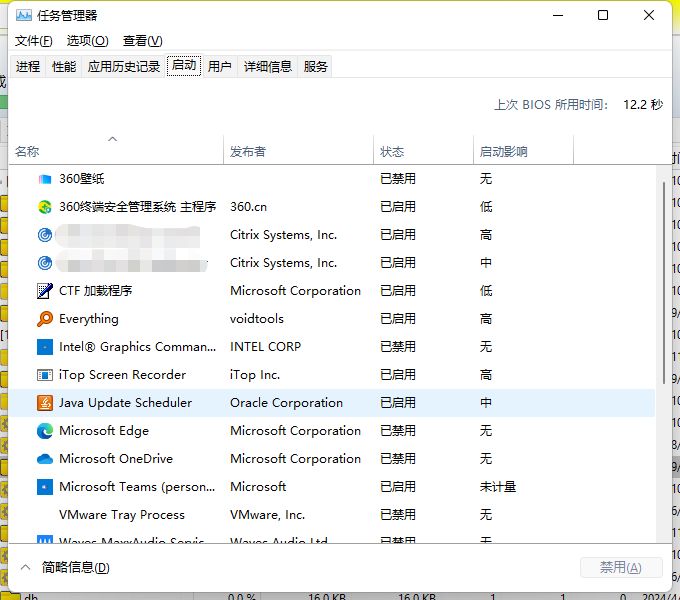Click the sort arrow above 名称
This screenshot has width=680, height=600.
113,139
